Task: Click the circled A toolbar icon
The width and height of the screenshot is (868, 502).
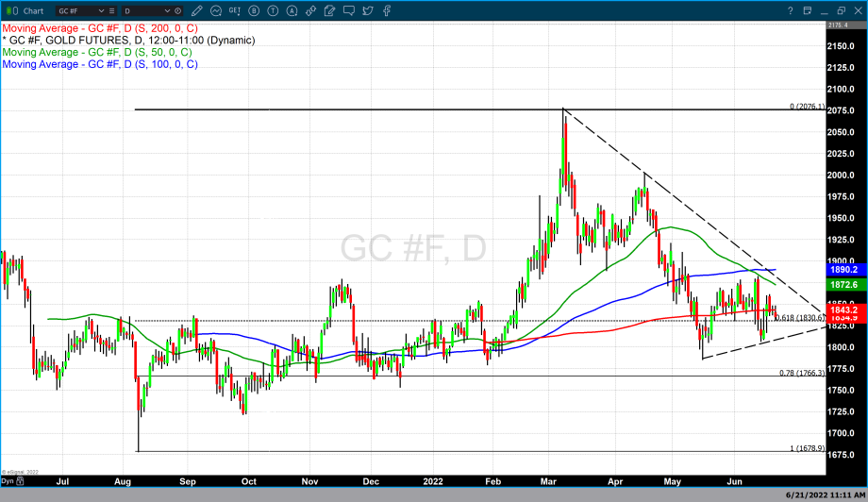Action: tap(291, 10)
